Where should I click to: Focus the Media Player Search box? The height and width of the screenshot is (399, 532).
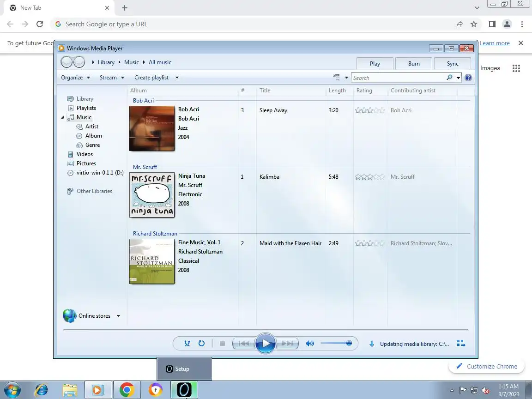[399, 78]
